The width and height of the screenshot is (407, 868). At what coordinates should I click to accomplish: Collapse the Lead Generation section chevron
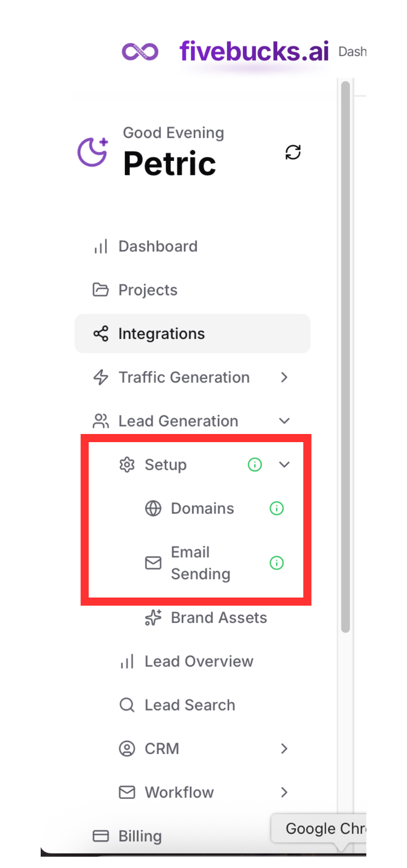[x=284, y=421]
